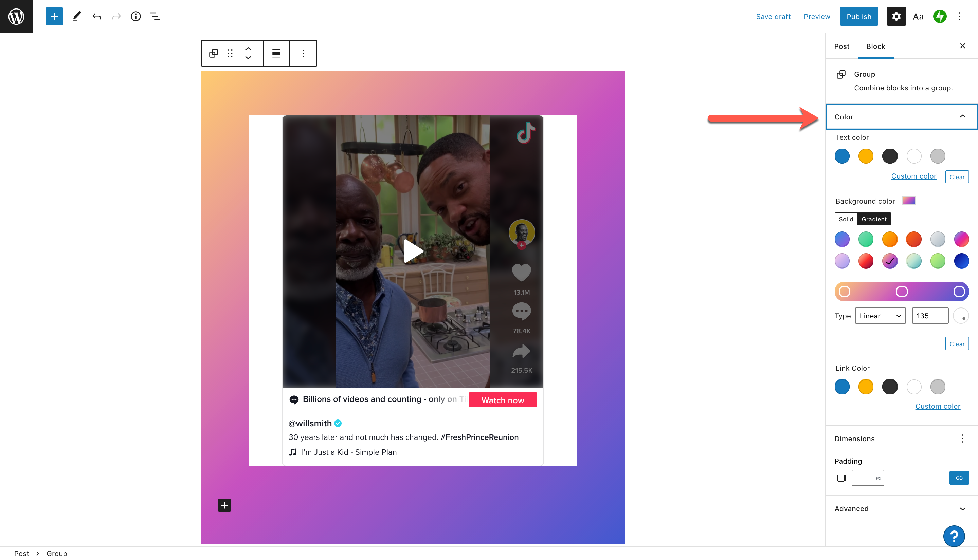This screenshot has height=560, width=978.
Task: Clear the background gradient
Action: click(957, 344)
